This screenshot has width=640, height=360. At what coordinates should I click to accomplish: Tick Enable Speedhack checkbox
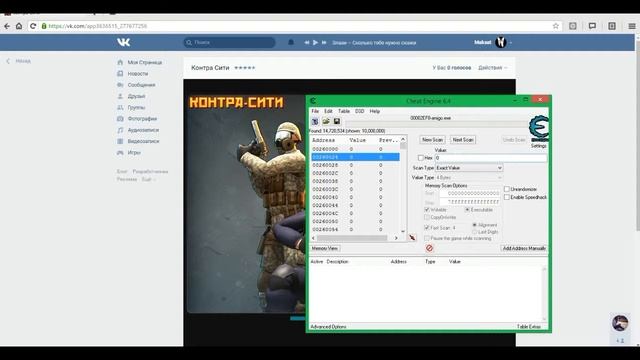click(507, 197)
